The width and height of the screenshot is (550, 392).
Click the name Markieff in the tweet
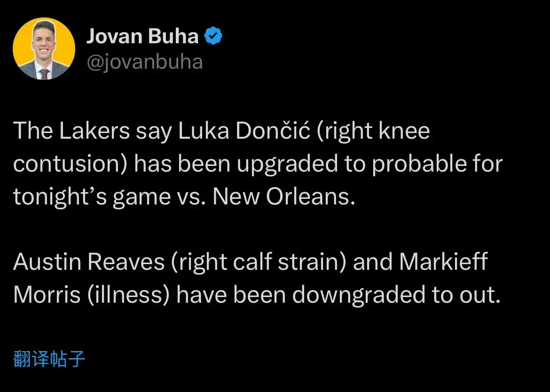443,262
